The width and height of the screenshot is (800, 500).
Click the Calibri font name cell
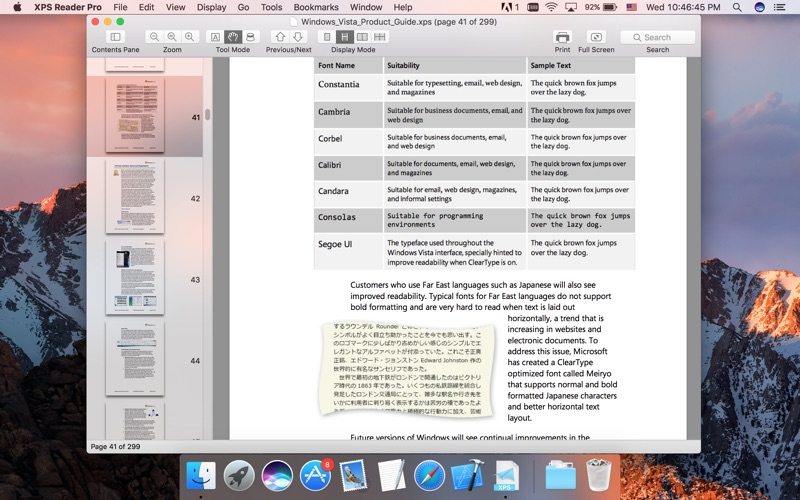tap(348, 168)
